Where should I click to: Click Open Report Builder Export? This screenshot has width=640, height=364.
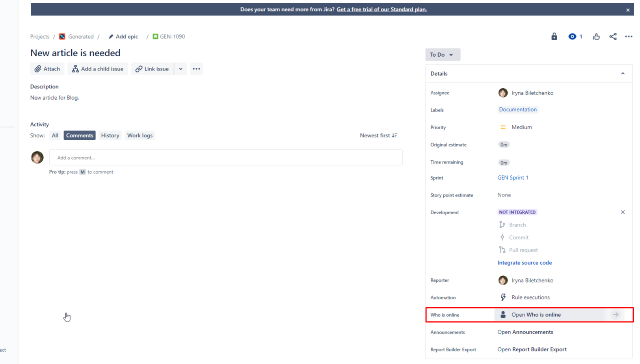tap(532, 349)
